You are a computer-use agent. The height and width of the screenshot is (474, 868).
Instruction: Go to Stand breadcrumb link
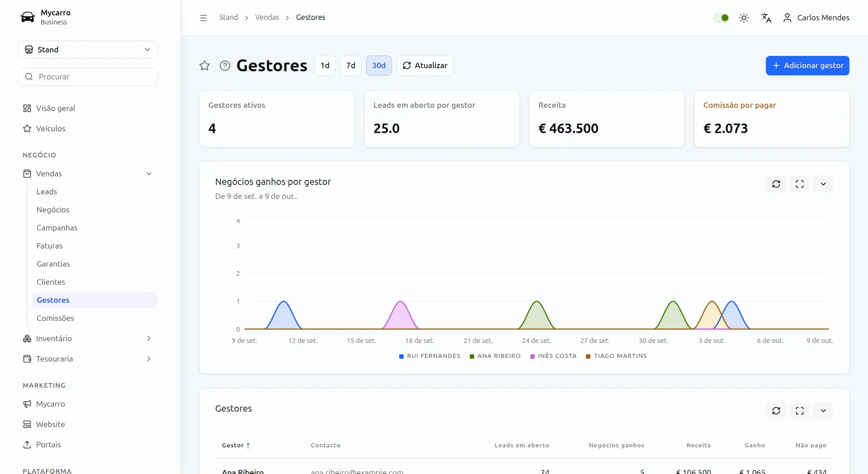click(x=229, y=17)
